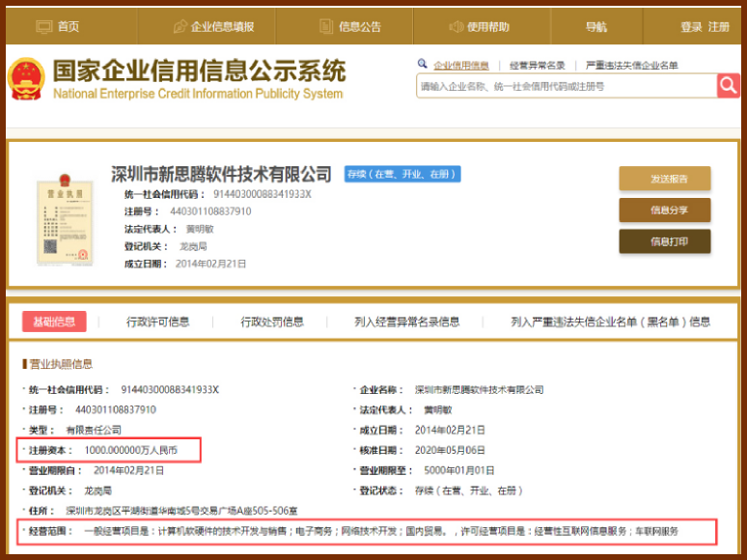Screen dimensions: 747x560
Task: Open the 导航 menu in top bar
Action: click(x=596, y=27)
